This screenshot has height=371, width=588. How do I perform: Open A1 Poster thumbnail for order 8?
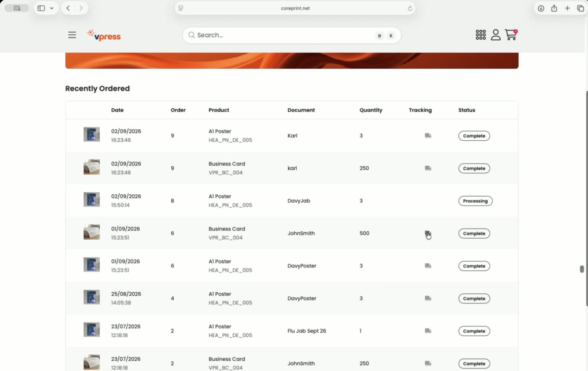click(x=92, y=199)
